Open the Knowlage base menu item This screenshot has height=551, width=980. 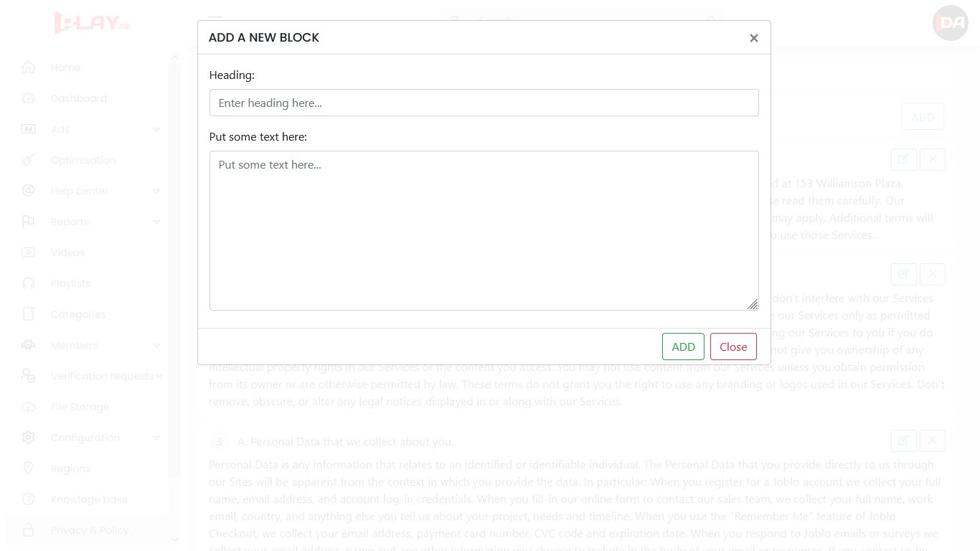[x=89, y=499]
